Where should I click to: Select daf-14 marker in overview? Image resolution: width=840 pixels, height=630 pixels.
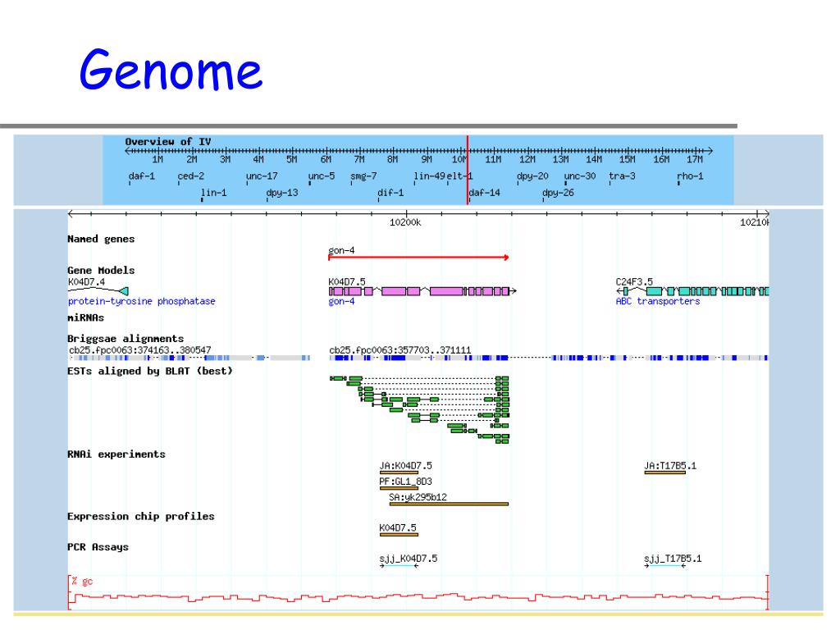[484, 193]
